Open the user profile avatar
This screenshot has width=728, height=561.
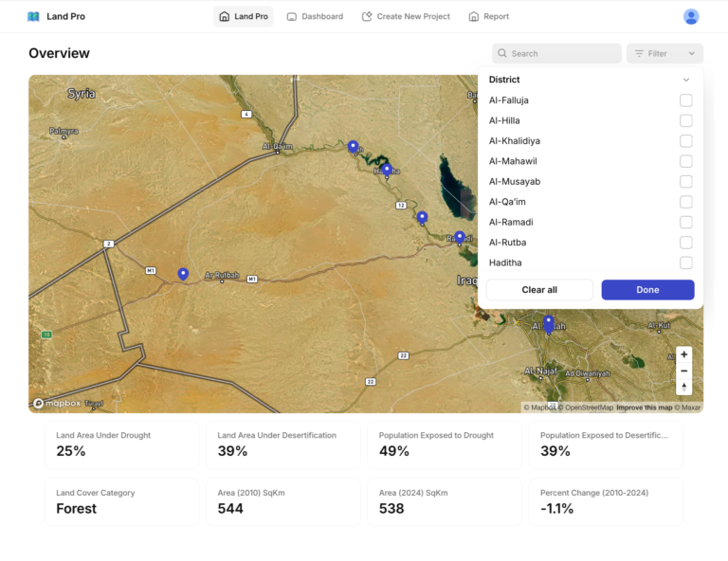[691, 17]
